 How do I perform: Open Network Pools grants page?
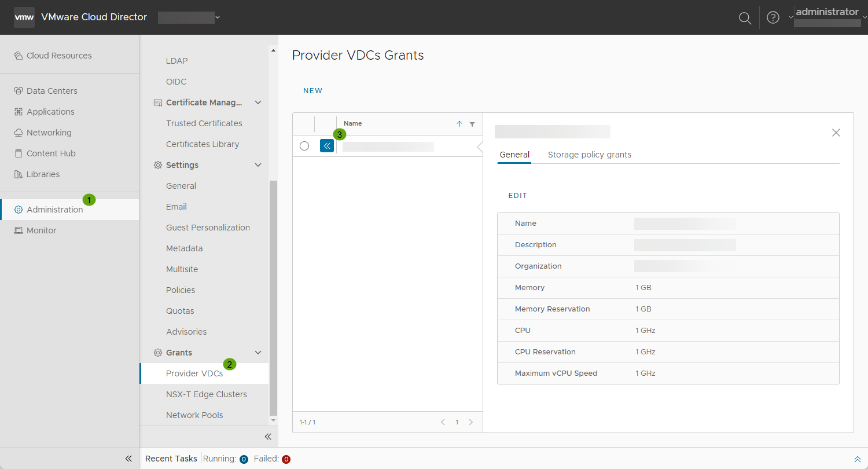(194, 415)
